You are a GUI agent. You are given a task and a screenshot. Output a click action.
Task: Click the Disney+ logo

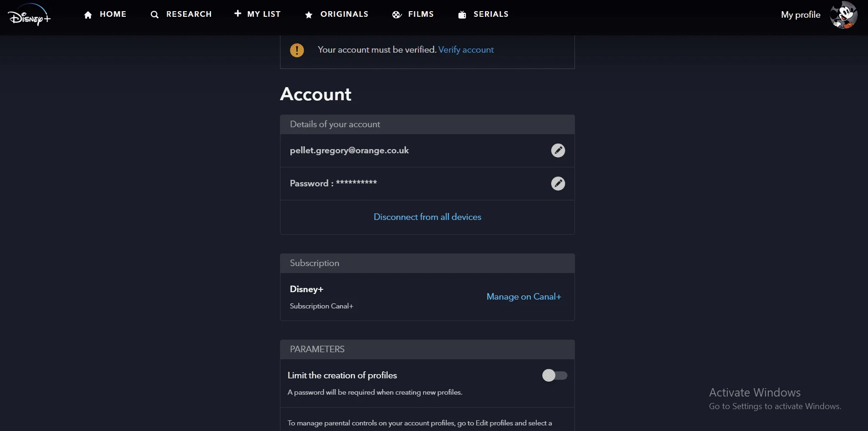coord(29,14)
